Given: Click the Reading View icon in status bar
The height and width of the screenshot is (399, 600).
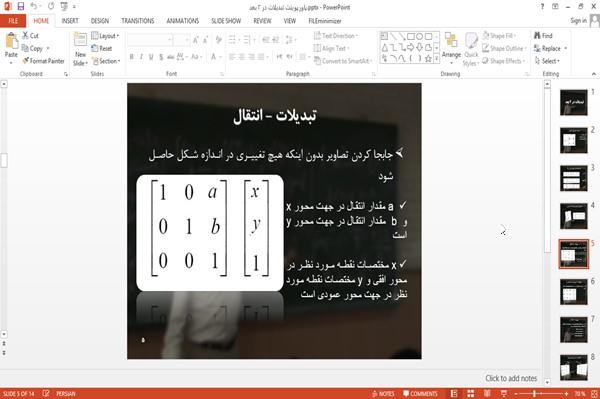Looking at the screenshot, I should (x=487, y=394).
